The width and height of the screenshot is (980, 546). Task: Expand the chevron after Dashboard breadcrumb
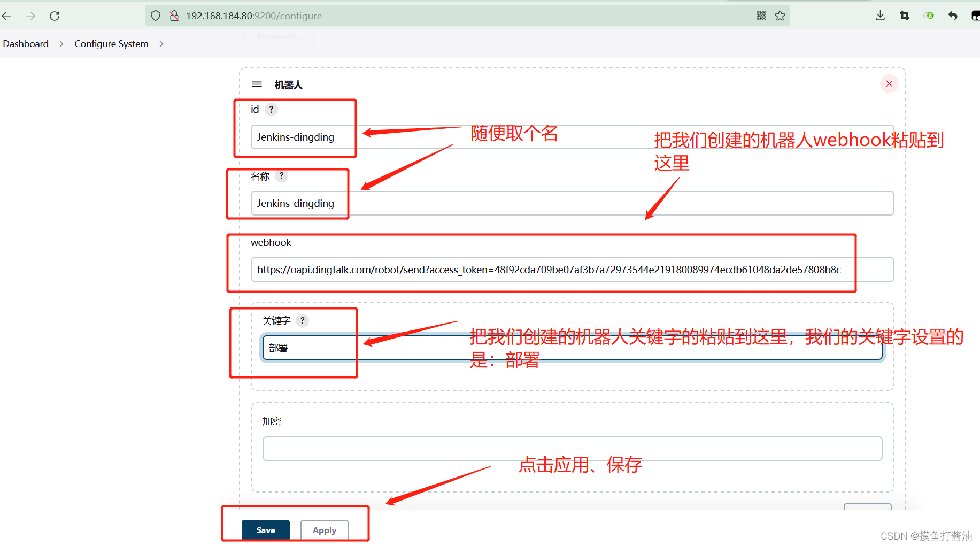pyautogui.click(x=61, y=44)
